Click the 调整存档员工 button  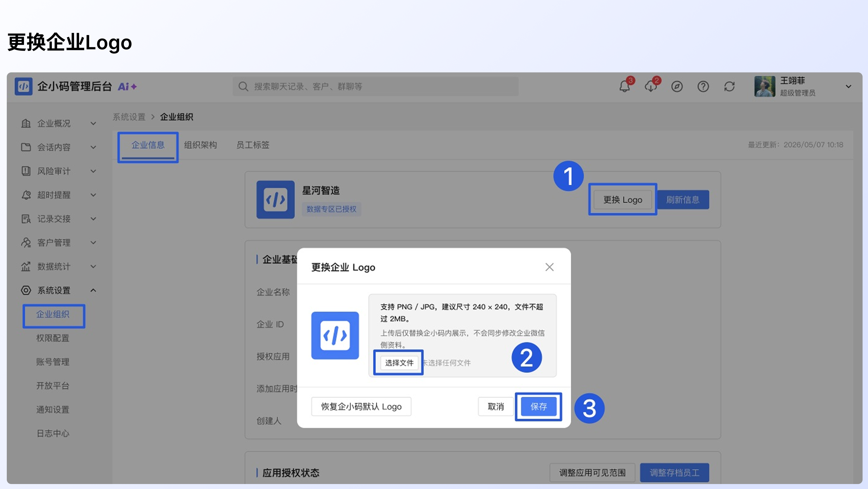tap(675, 473)
